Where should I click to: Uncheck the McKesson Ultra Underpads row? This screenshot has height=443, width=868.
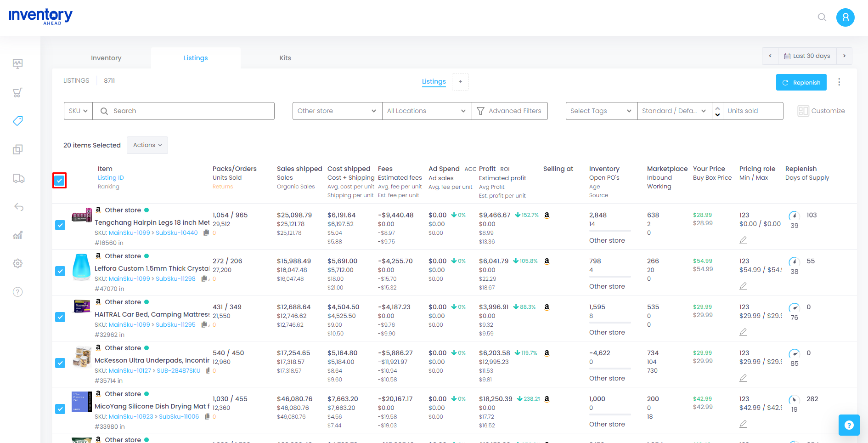pyautogui.click(x=60, y=363)
